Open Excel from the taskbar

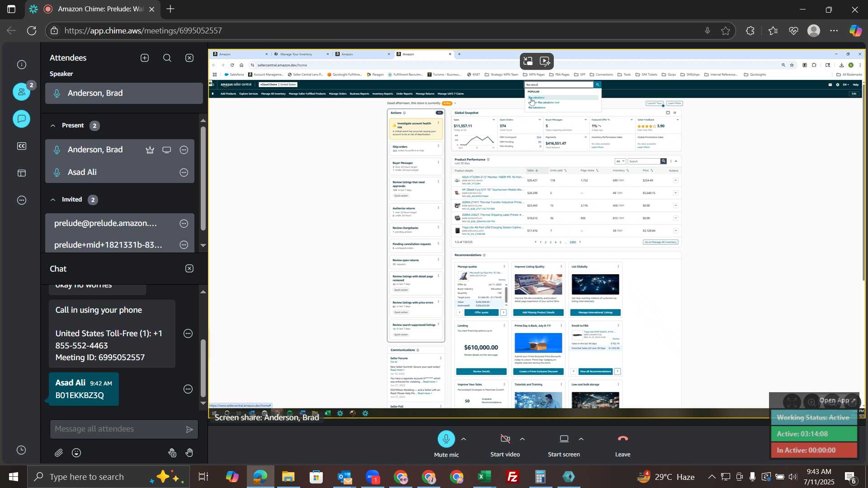pyautogui.click(x=484, y=477)
